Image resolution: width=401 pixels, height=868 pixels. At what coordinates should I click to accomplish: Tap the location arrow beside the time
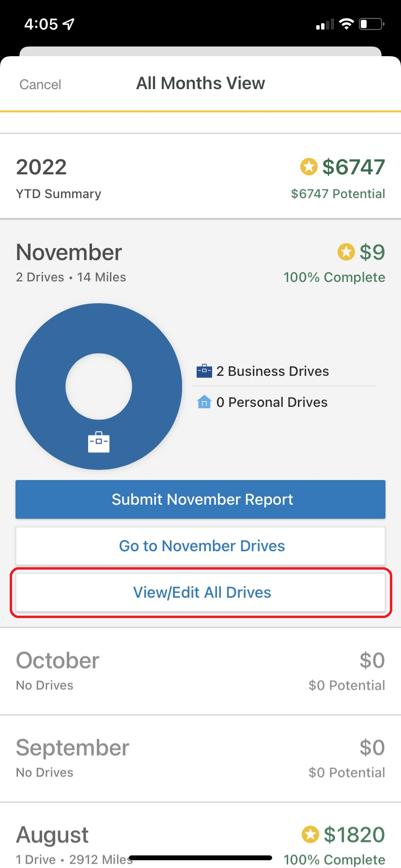[69, 24]
